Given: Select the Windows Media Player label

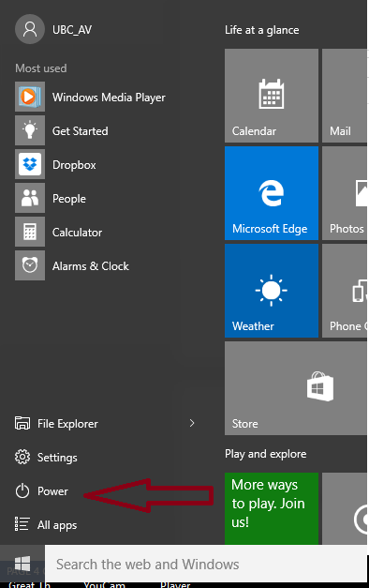Looking at the screenshot, I should tap(109, 98).
